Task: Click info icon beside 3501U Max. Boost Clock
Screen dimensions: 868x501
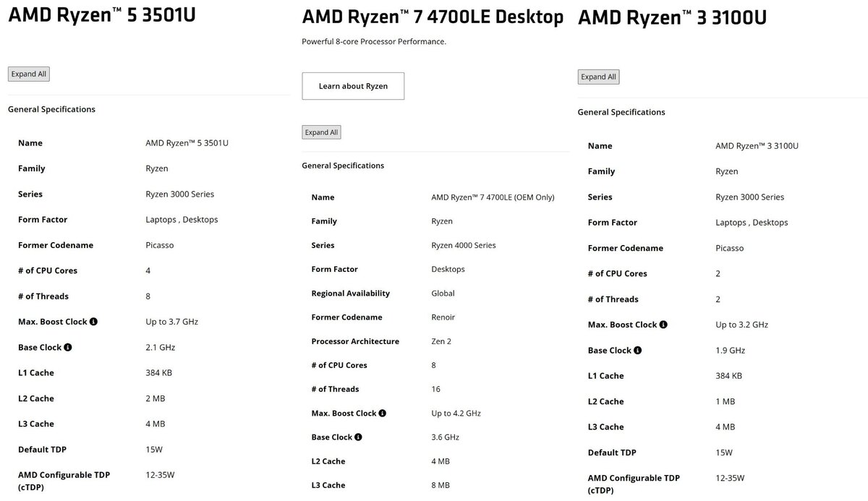Action: 94,322
